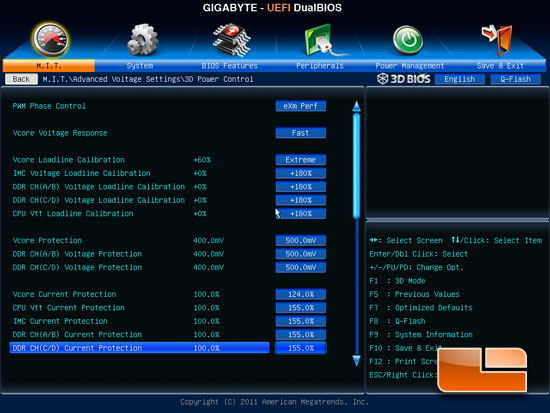Open PWM Phase Control eXm Perf option
Screen dimensions: 550x413
pyautogui.click(x=301, y=106)
